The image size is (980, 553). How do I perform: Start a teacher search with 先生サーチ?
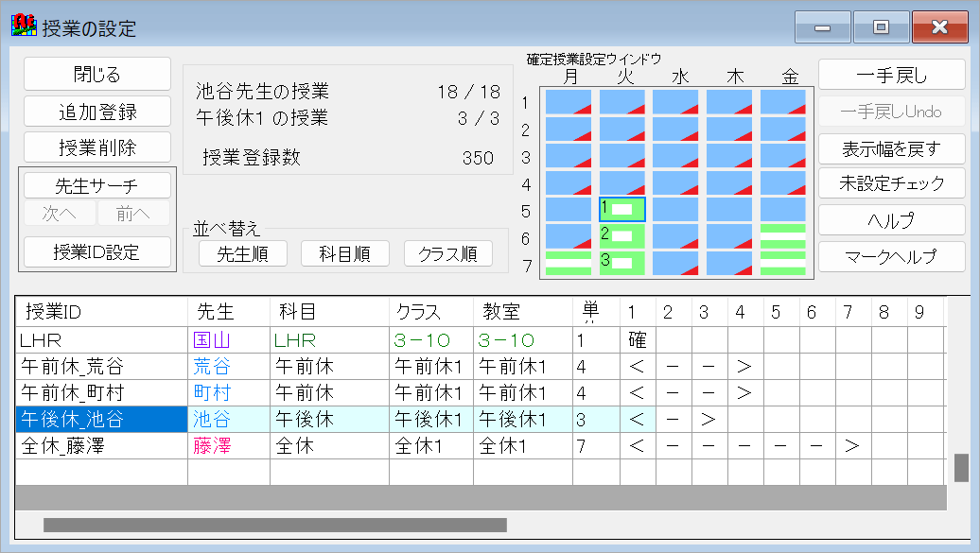(95, 183)
